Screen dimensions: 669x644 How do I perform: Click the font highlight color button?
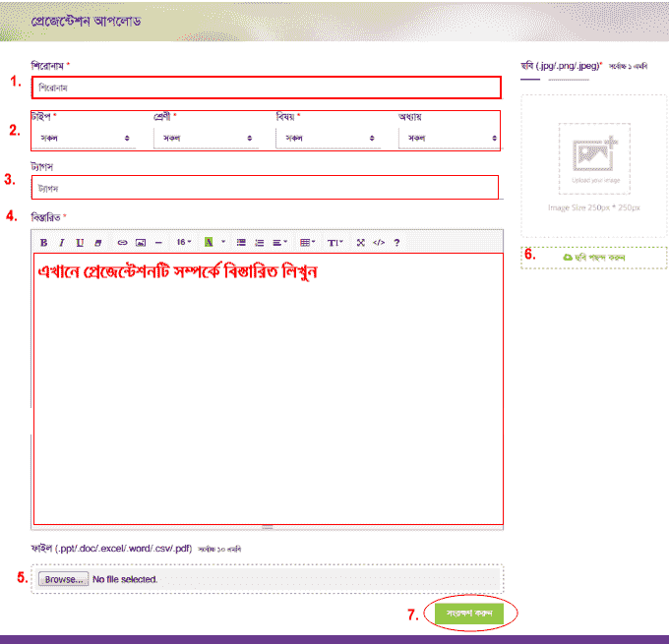coord(210,242)
